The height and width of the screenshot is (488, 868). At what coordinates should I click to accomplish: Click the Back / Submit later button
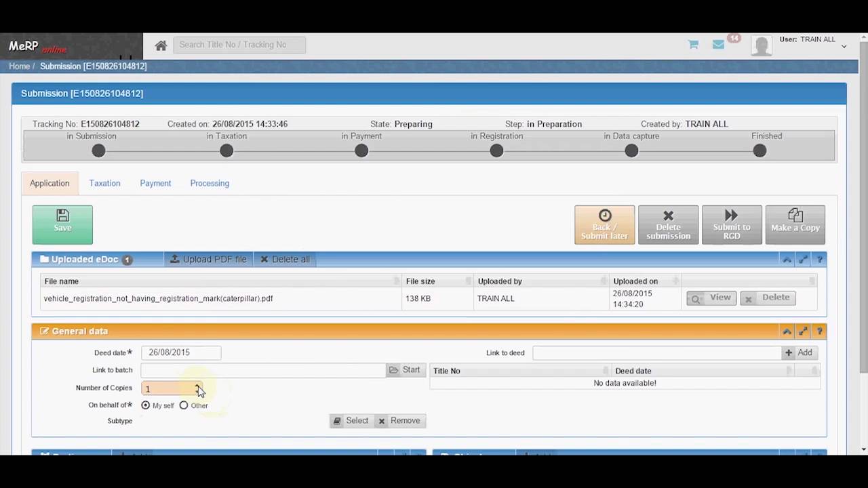pyautogui.click(x=604, y=224)
